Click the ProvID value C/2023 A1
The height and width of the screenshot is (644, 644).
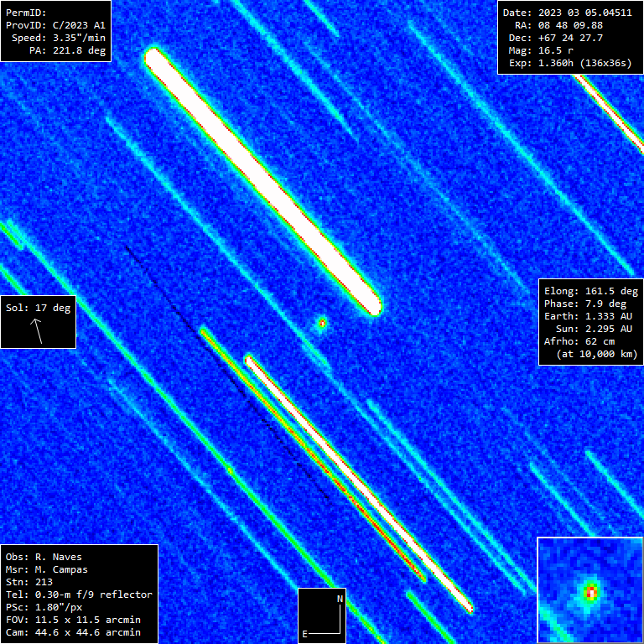click(79, 25)
